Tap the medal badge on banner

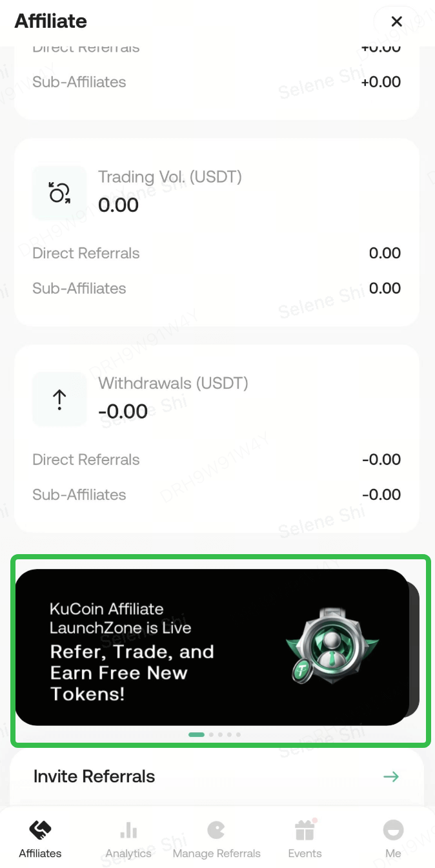click(x=332, y=646)
